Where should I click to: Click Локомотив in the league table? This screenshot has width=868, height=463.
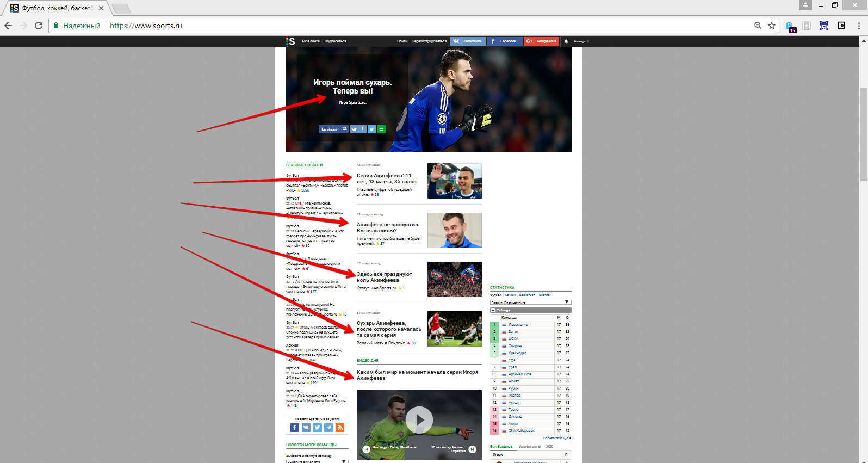518,325
